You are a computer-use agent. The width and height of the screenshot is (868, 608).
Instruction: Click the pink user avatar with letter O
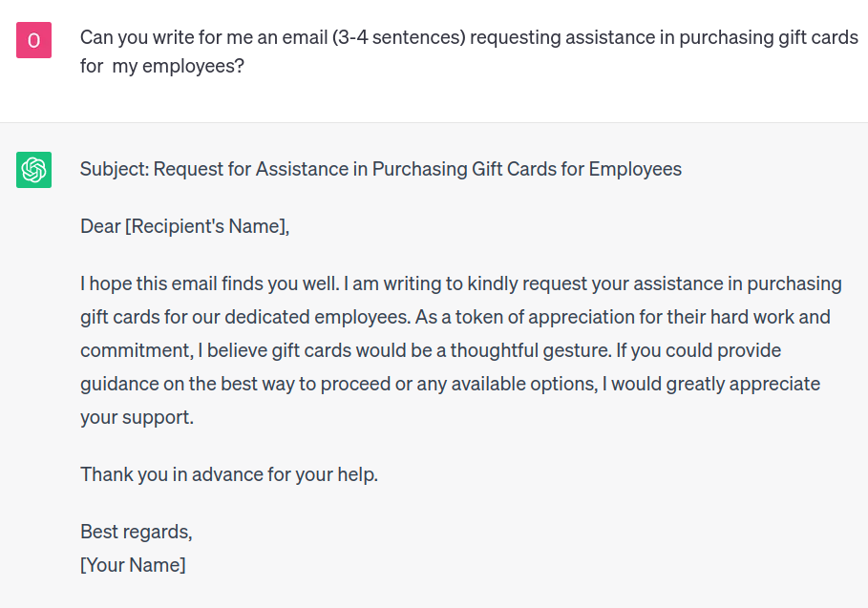coord(33,40)
